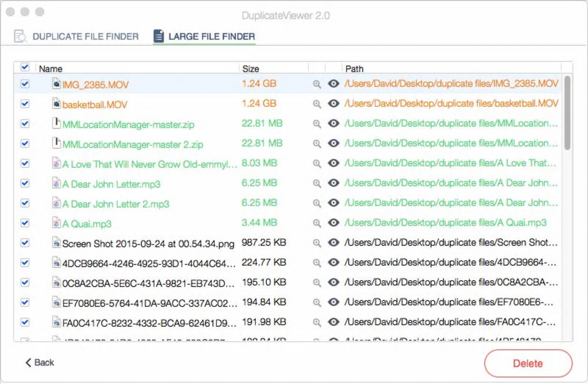Click eye icon for the EF7080E6 file
The height and width of the screenshot is (384, 588).
tap(333, 302)
